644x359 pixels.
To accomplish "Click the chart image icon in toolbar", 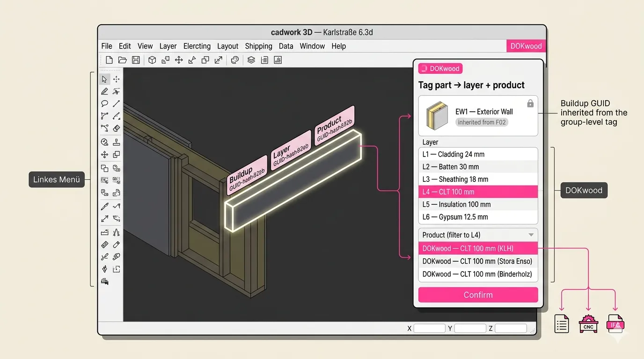I will pyautogui.click(x=278, y=60).
